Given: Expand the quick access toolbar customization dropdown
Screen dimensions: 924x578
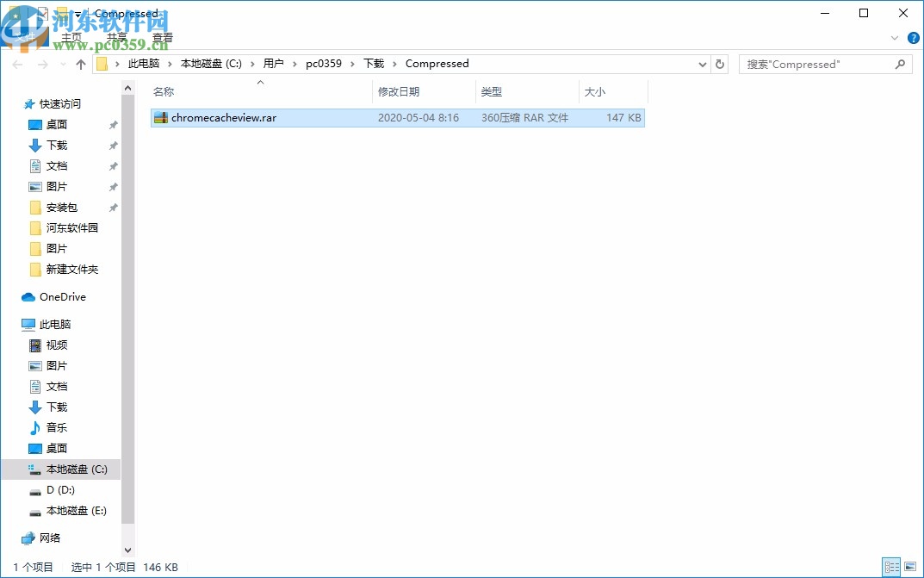Looking at the screenshot, I should [x=79, y=13].
